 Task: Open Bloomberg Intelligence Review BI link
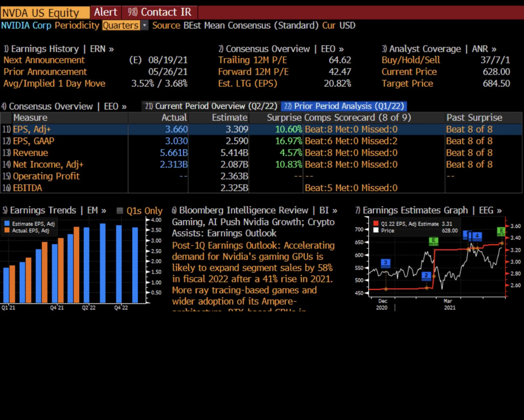[255, 210]
